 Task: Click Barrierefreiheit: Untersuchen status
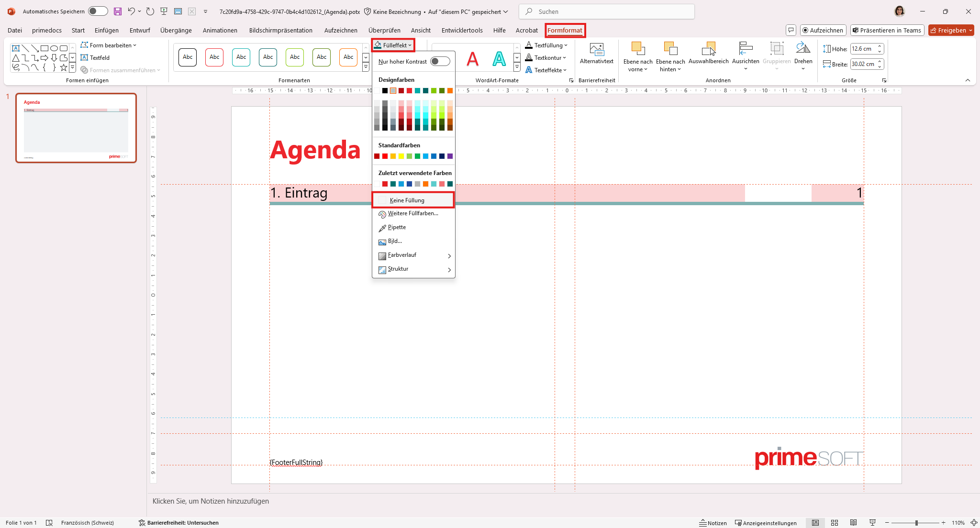pyautogui.click(x=178, y=523)
